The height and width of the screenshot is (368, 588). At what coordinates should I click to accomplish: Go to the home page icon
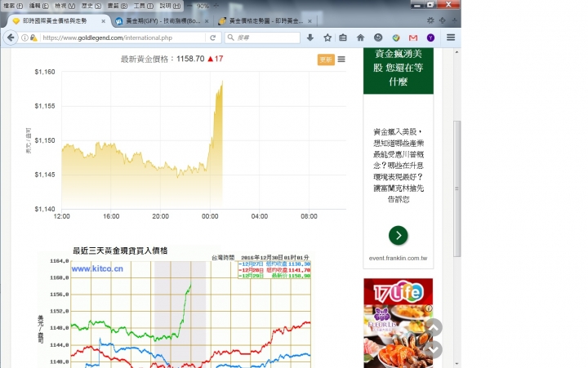(x=360, y=38)
